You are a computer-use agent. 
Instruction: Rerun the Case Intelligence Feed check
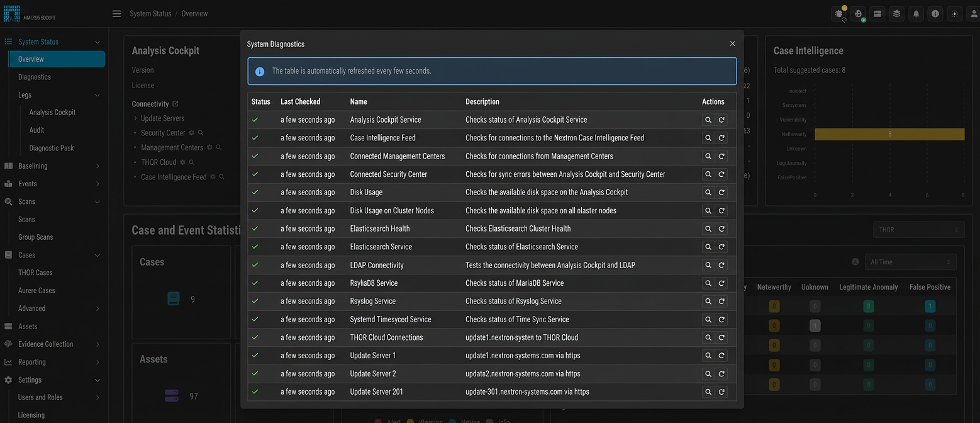pos(721,138)
